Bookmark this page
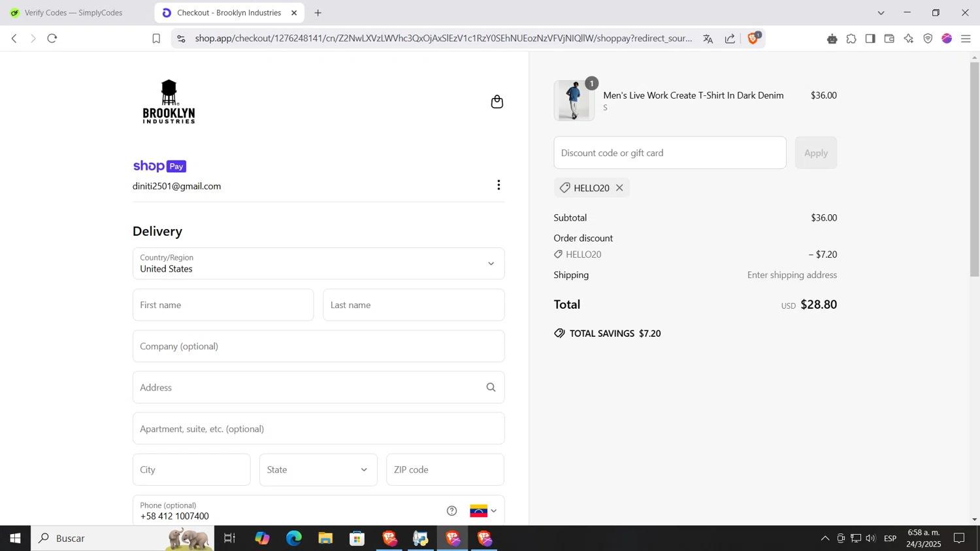Screen dimensions: 980x551 (156, 39)
